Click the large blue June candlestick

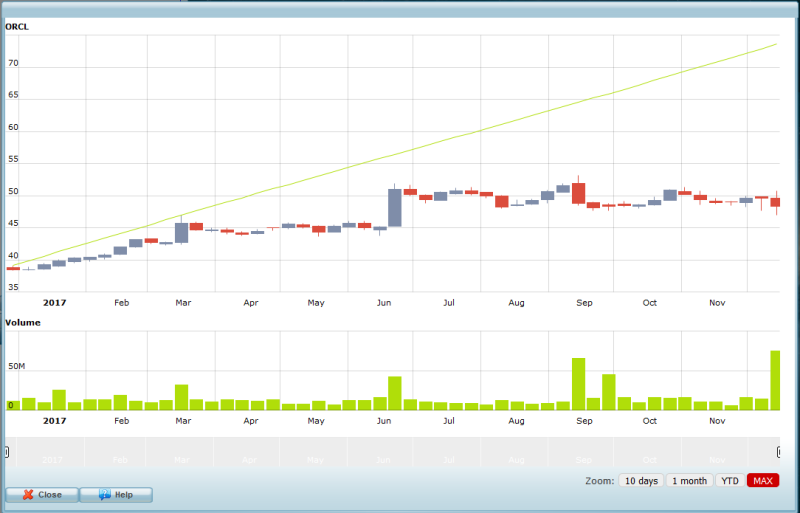click(x=395, y=208)
